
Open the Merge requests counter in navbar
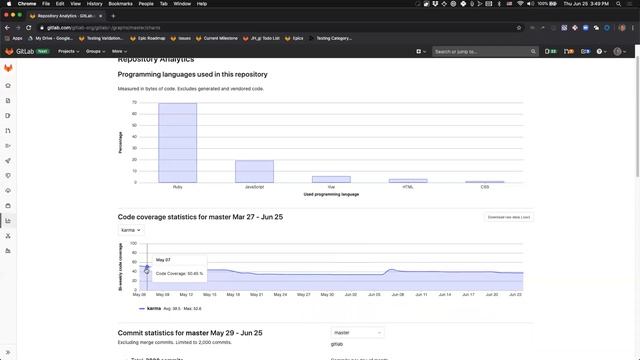click(x=569, y=51)
